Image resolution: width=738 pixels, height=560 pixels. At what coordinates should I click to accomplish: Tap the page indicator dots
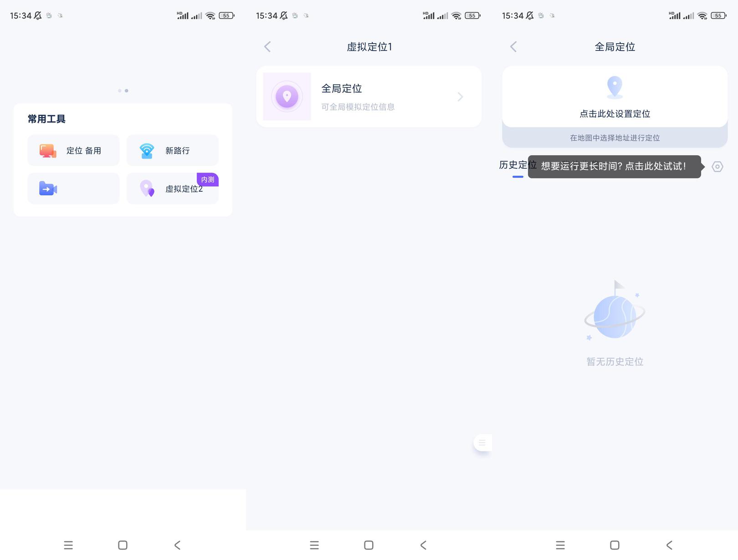point(123,91)
